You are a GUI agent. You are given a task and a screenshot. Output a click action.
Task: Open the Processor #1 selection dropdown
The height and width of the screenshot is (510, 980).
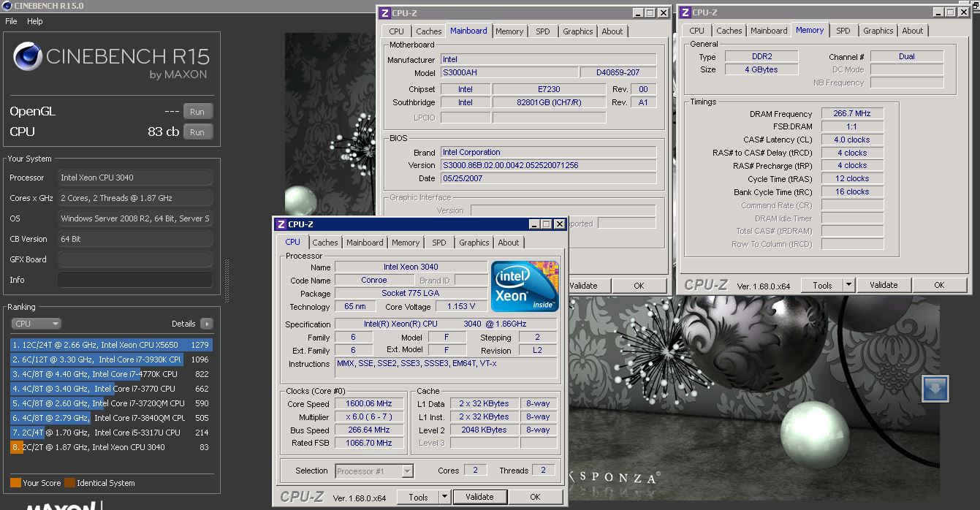374,471
